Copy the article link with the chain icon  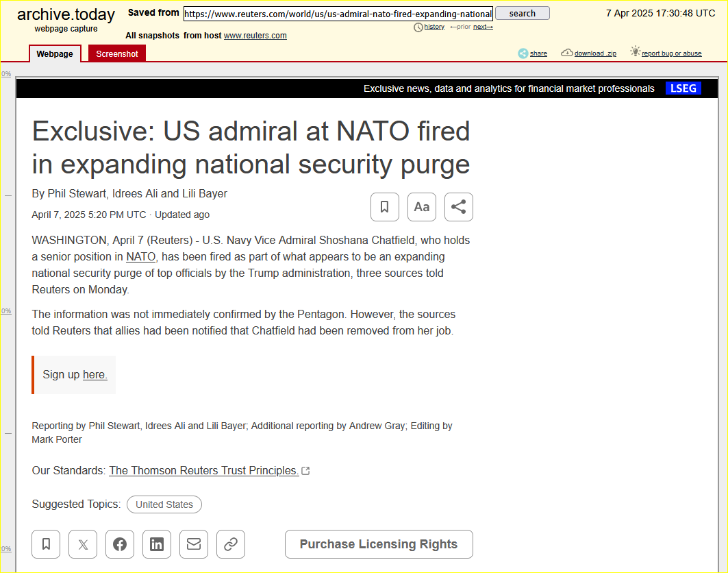click(231, 544)
